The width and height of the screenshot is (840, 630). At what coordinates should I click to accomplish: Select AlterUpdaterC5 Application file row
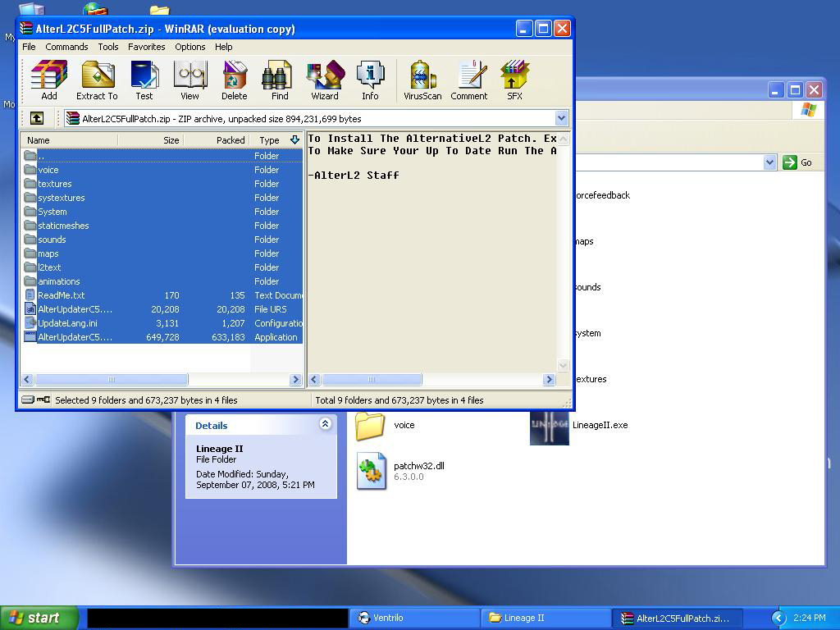pyautogui.click(x=162, y=337)
